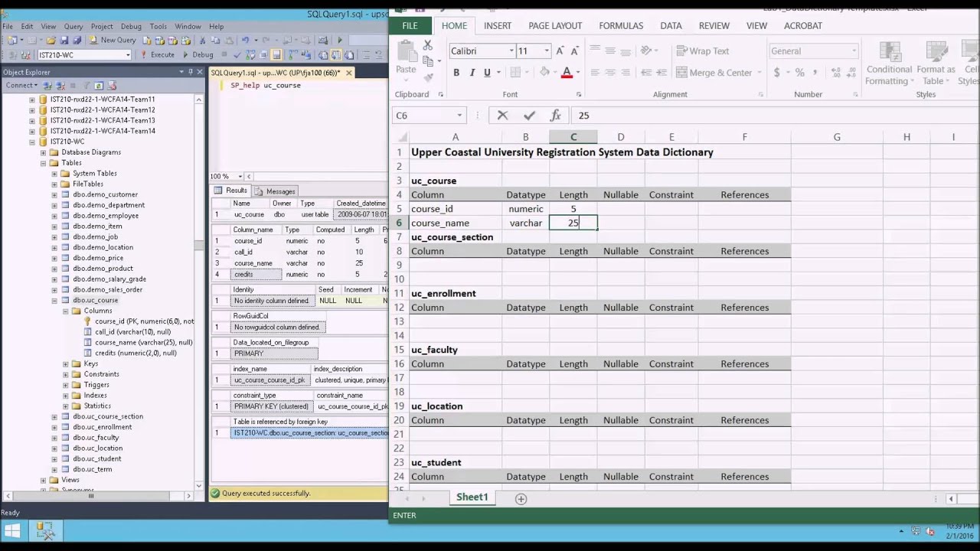
Task: Click the Debug button in SSMS toolbar
Action: point(198,55)
